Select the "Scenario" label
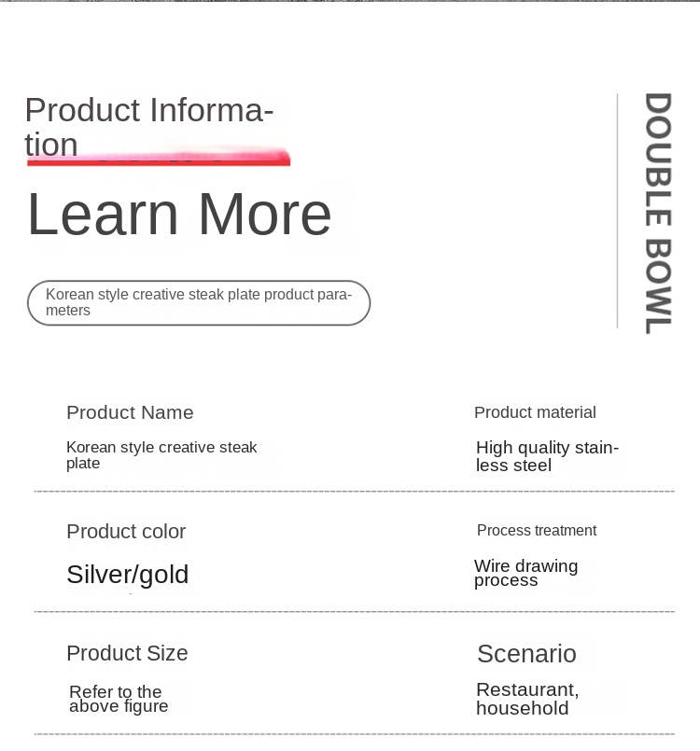Viewport: 700px width, 751px height. 526,653
